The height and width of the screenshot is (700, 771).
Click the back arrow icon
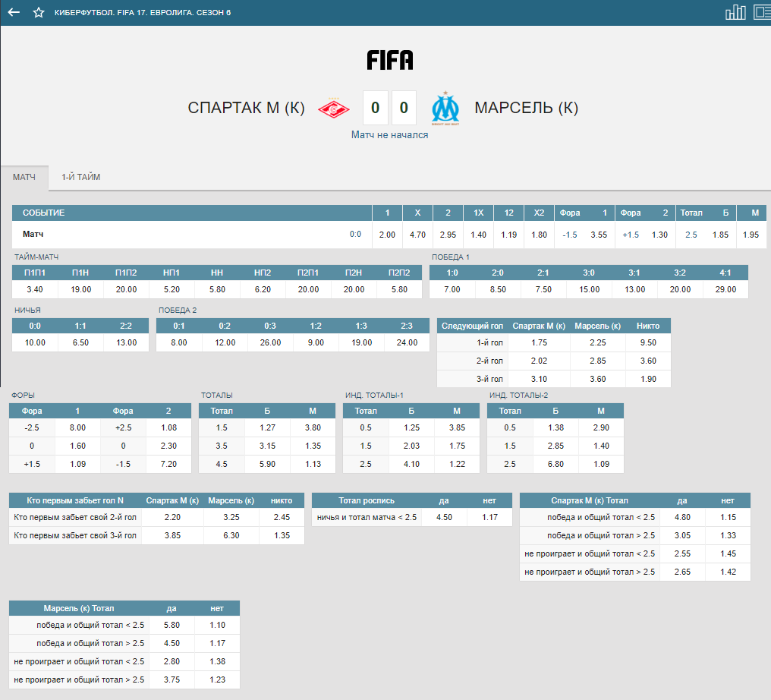[14, 12]
